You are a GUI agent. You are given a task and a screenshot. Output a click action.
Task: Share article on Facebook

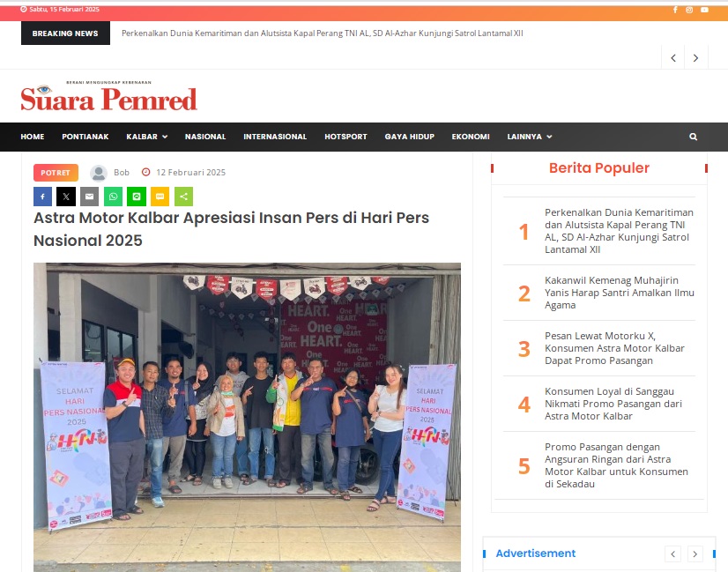pos(42,197)
